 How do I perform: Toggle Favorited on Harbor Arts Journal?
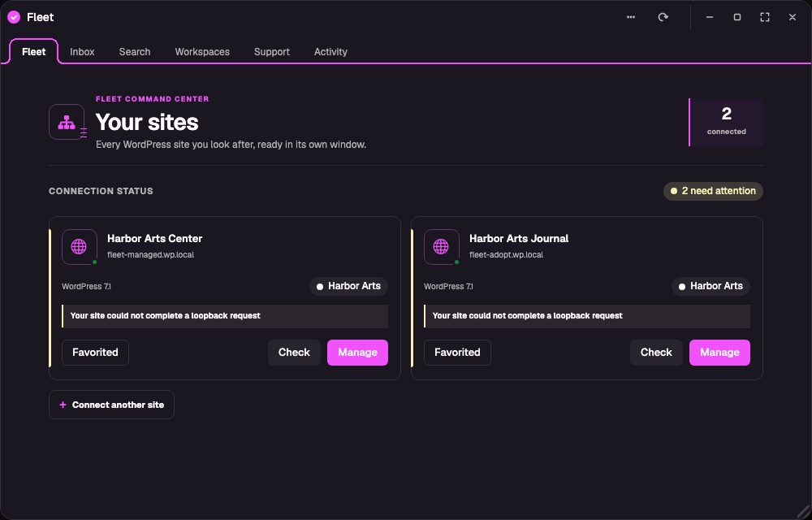457,353
